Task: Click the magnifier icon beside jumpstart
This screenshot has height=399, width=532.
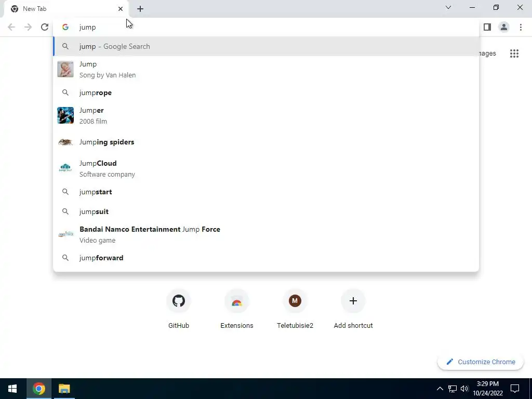Action: pyautogui.click(x=65, y=192)
